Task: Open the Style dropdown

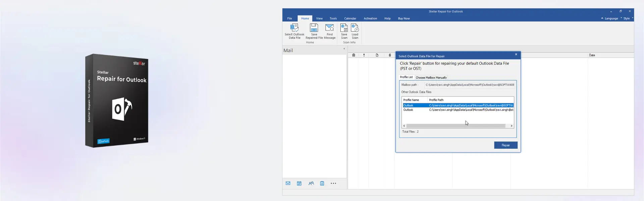Action: tap(628, 18)
